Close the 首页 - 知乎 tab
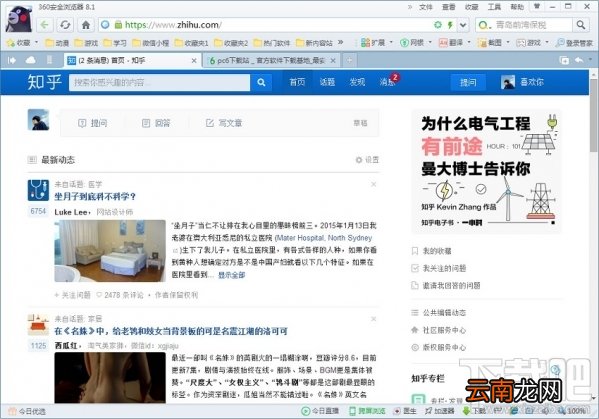 (x=194, y=60)
